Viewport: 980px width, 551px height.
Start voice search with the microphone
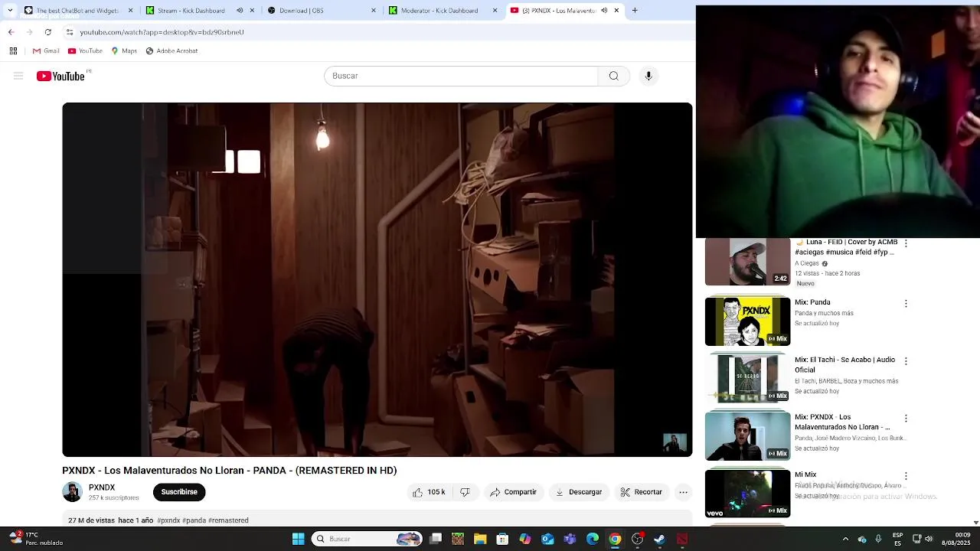[648, 76]
